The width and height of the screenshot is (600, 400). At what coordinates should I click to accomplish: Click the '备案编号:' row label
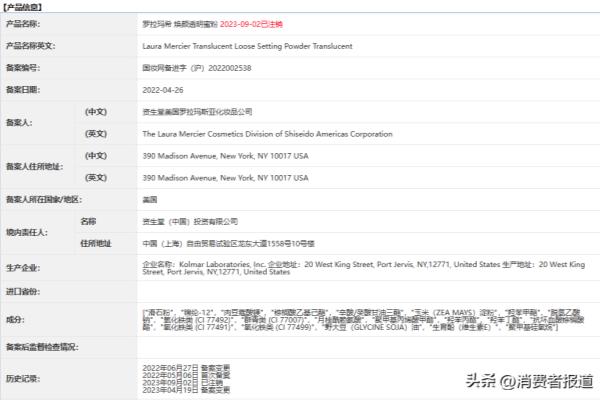click(23, 68)
